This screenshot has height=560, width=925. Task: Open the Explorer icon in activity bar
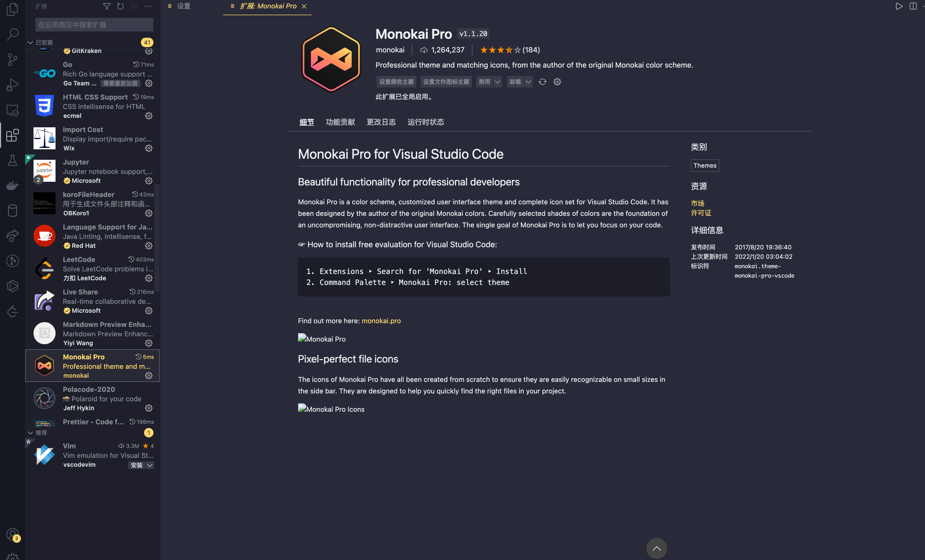pyautogui.click(x=12, y=9)
